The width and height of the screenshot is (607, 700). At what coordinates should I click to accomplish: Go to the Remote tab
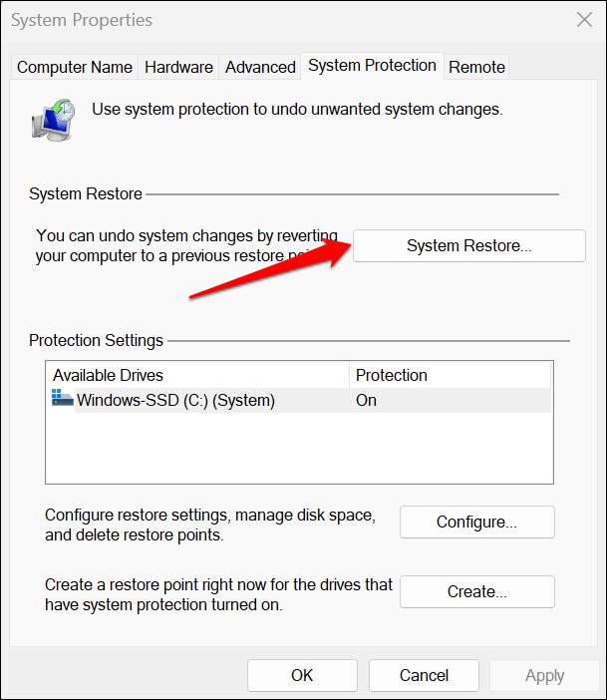(476, 67)
